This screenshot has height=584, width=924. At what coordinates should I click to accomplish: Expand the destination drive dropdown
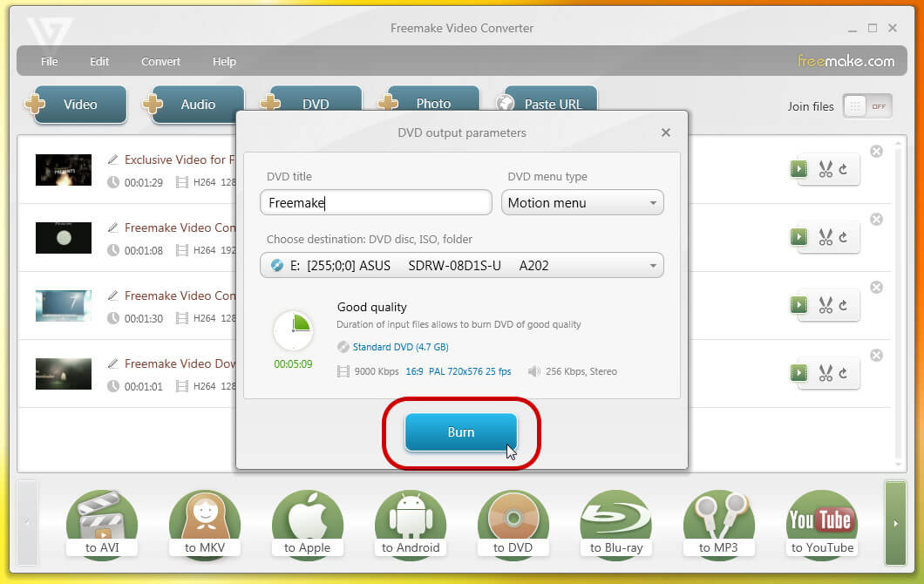click(x=461, y=266)
